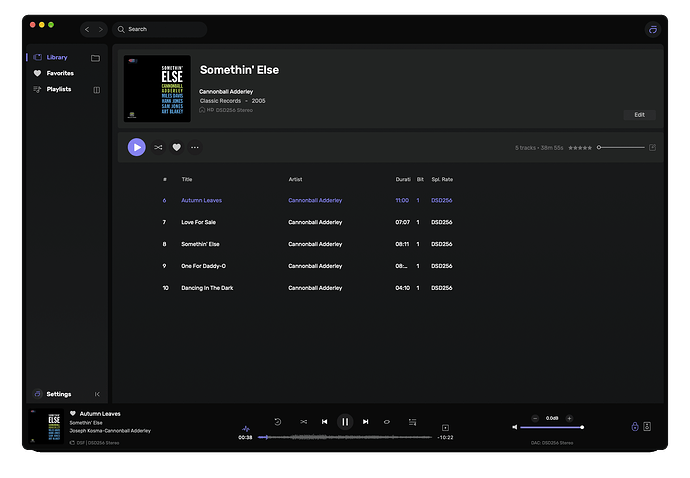690x478 pixels.
Task: Toggle shuffle in the player controls
Action: point(304,422)
